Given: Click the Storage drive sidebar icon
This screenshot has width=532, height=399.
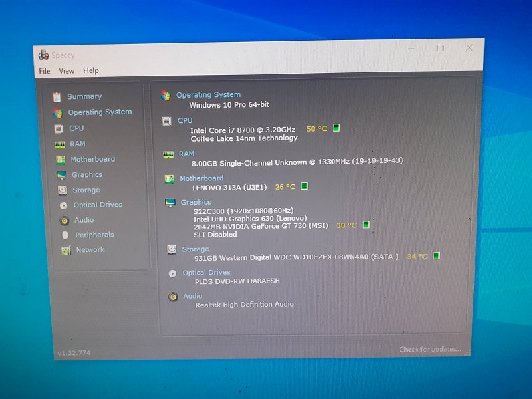Looking at the screenshot, I should tap(63, 190).
